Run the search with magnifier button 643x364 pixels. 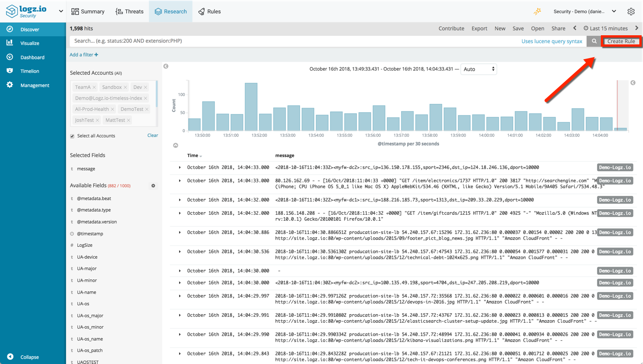[x=594, y=41]
